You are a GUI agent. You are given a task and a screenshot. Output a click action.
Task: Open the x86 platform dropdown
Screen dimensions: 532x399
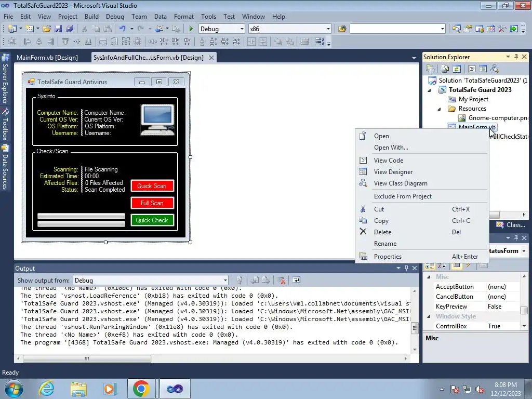click(328, 29)
